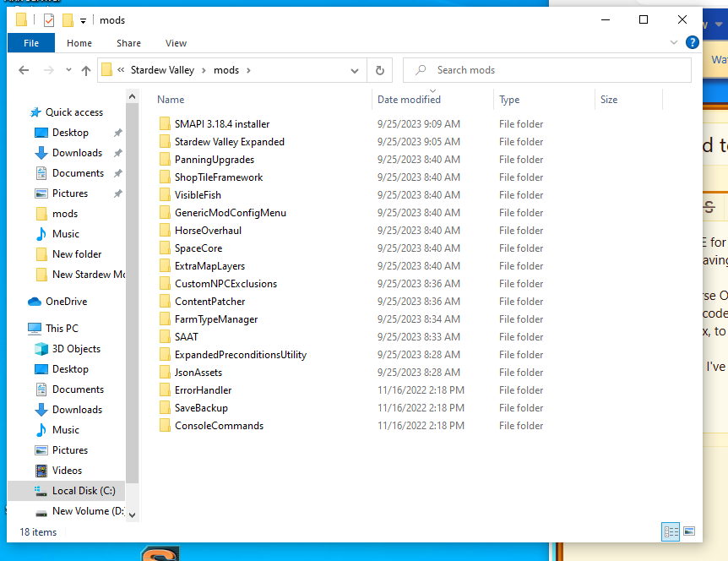Open OneDrive in the navigation pane
The image size is (728, 561).
67,302
